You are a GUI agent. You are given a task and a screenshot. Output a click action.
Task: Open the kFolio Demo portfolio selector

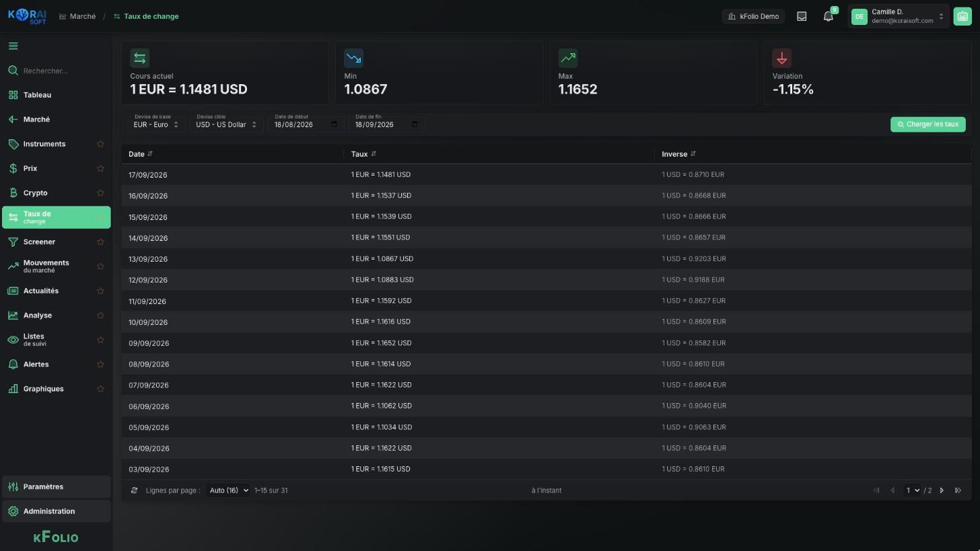click(x=753, y=17)
